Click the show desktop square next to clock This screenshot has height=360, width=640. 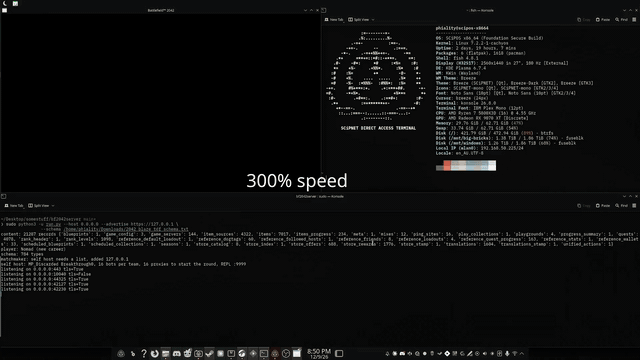339,353
